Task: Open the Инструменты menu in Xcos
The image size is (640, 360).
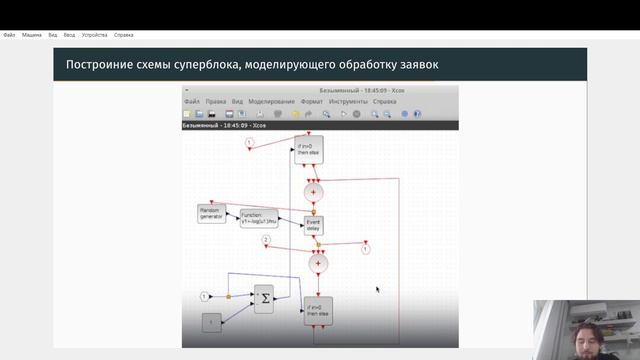Action: [x=348, y=102]
